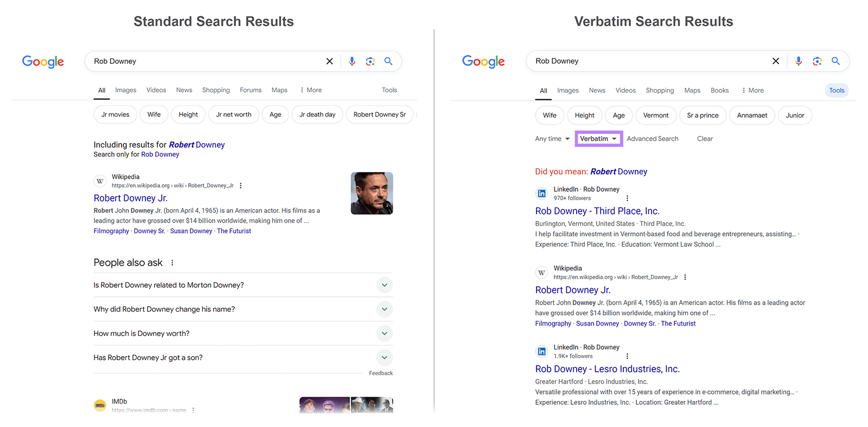Click Clear next to Advanced Search
868x427 pixels.
coord(705,139)
